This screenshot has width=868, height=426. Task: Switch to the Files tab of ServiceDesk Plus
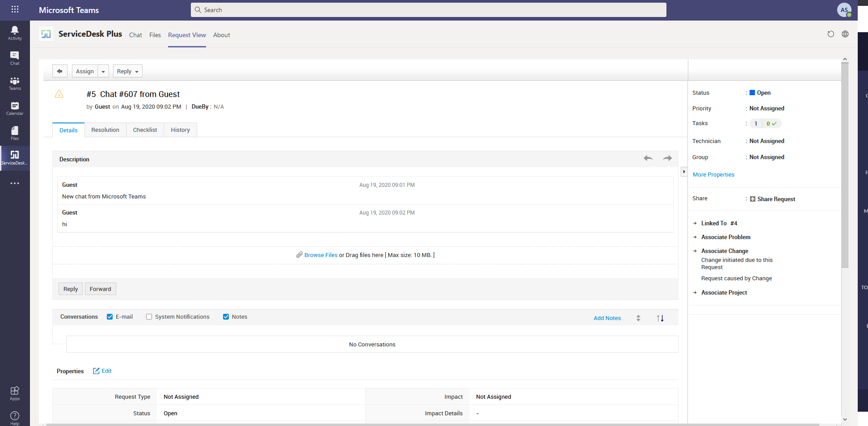155,35
